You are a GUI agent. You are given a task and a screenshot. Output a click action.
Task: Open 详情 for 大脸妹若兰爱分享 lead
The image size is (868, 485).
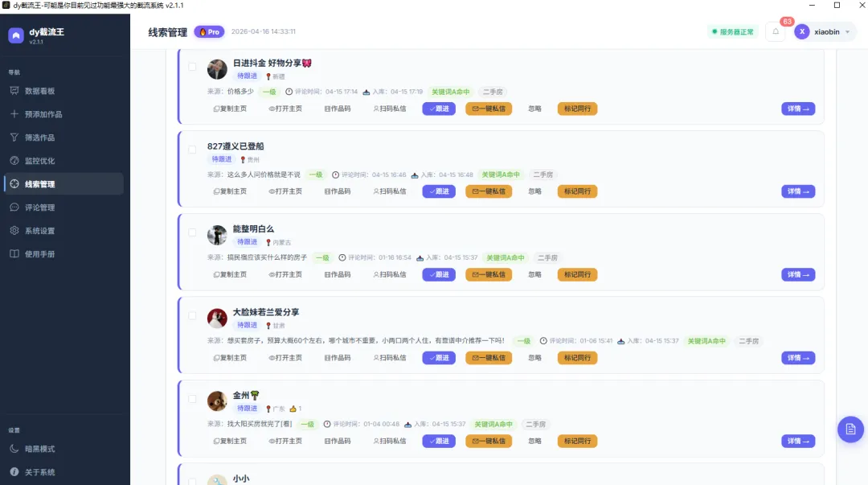pos(798,358)
